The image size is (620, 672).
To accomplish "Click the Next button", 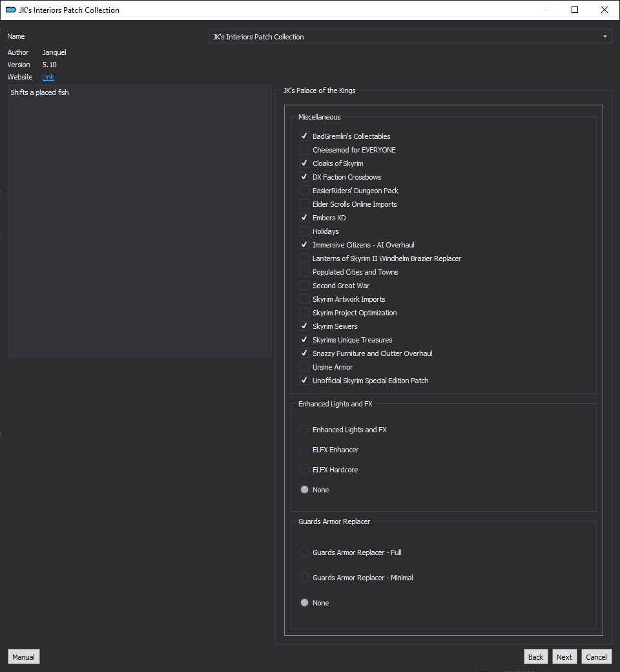I will click(564, 657).
